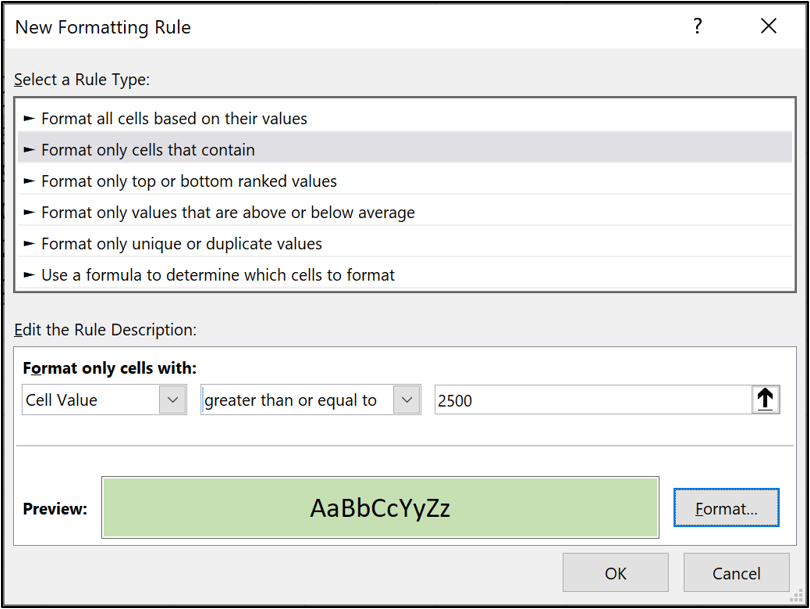Viewport: 810px width, 609px height.
Task: Open the "greater than or equal to" dropdown
Action: pos(406,399)
